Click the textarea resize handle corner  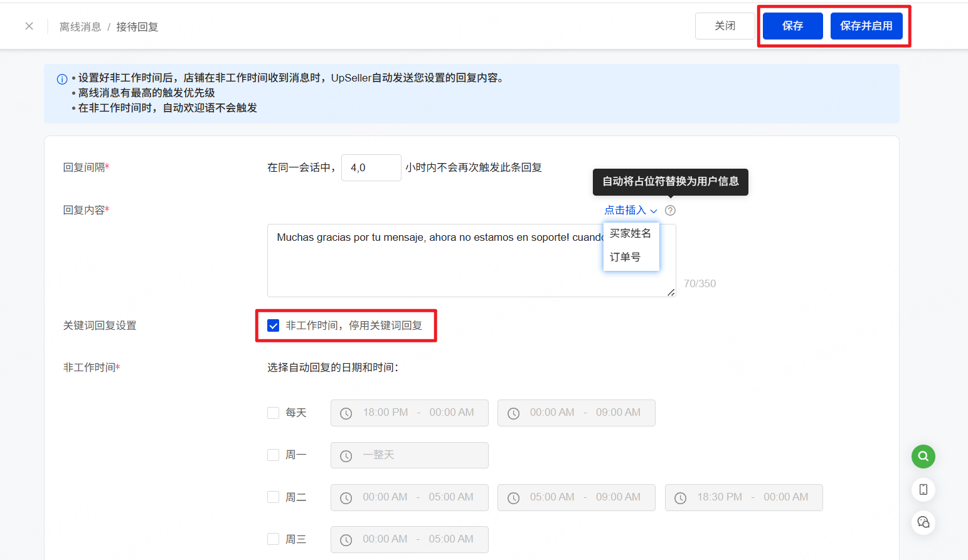(x=671, y=292)
